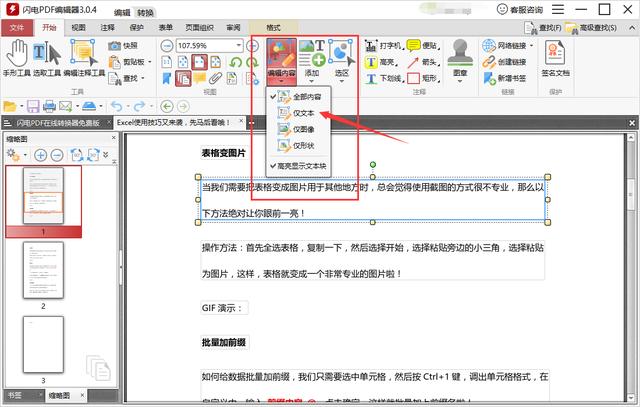Screen dimensions: 640x407
Task: Select the 打字机 typewriter tool
Action: (x=383, y=45)
